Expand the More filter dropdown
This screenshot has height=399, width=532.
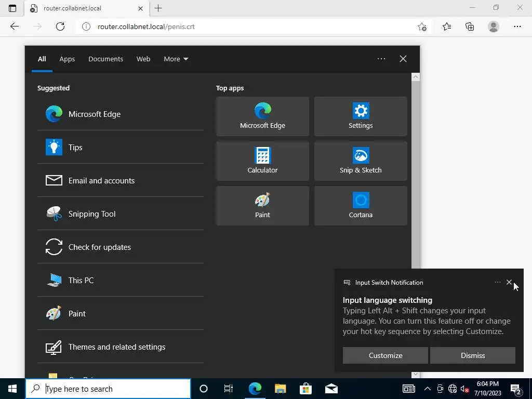[176, 59]
